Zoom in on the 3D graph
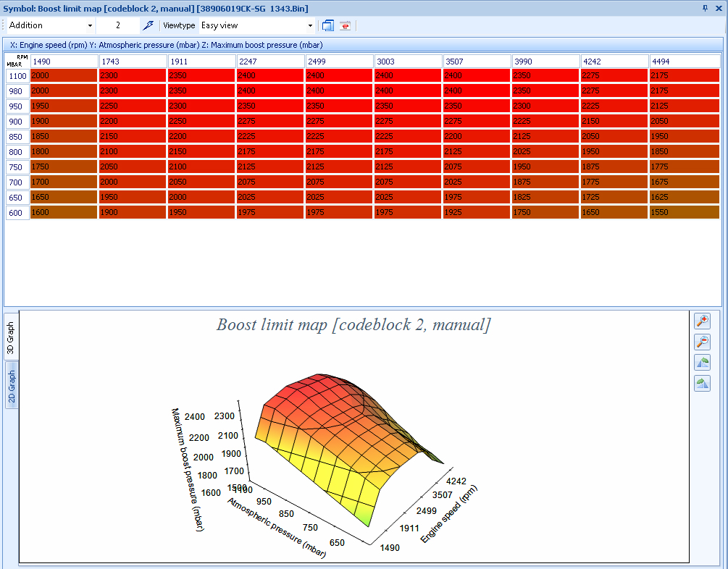This screenshot has width=728, height=569. [x=701, y=321]
